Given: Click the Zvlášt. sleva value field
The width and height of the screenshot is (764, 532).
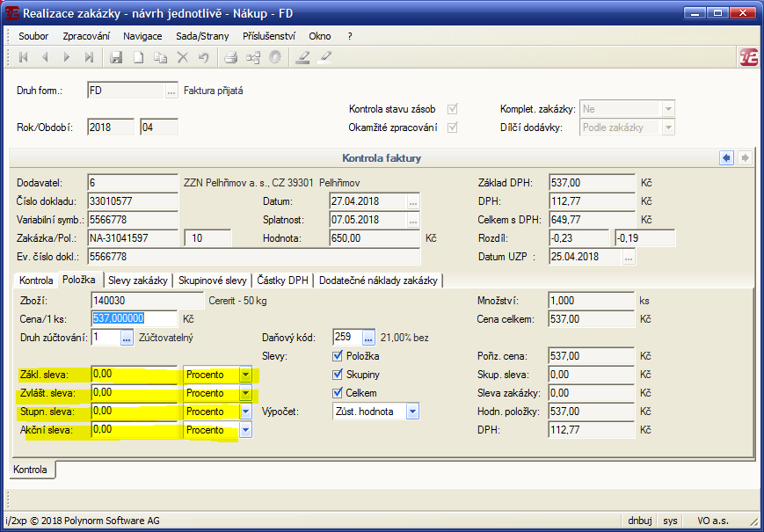Looking at the screenshot, I should click(135, 393).
